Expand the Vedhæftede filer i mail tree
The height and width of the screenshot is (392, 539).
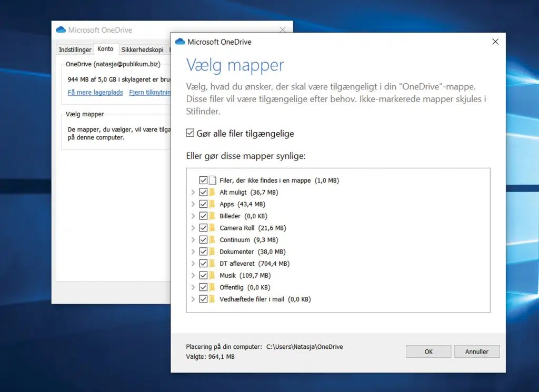(193, 299)
